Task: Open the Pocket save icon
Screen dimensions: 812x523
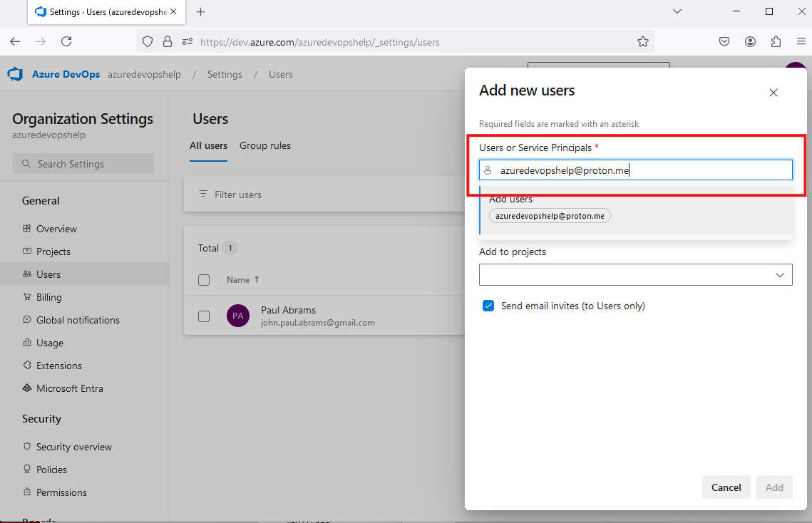Action: [724, 41]
